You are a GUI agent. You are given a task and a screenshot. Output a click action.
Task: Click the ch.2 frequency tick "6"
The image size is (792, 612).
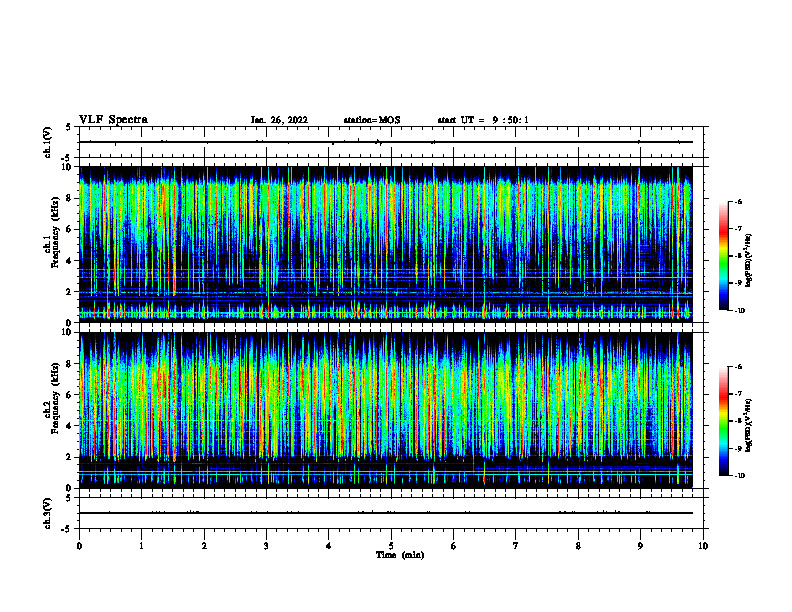pyautogui.click(x=69, y=395)
